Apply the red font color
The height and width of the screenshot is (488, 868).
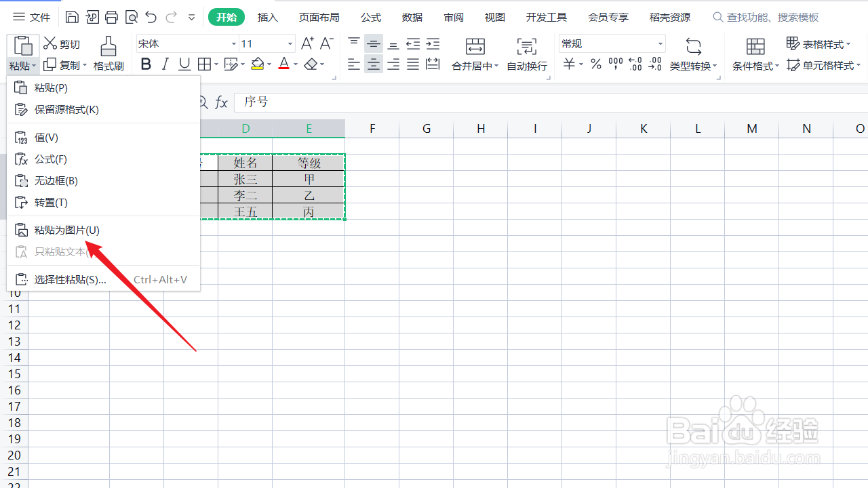click(x=284, y=64)
